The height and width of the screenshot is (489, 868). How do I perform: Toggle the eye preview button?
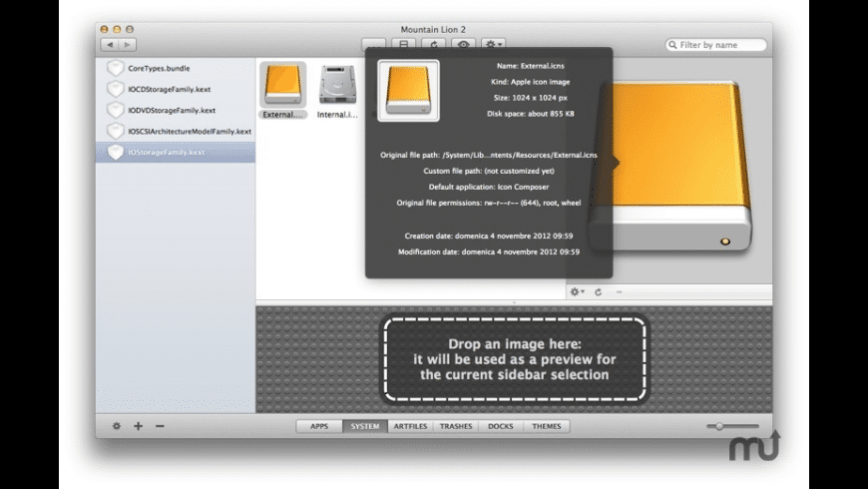pos(463,43)
